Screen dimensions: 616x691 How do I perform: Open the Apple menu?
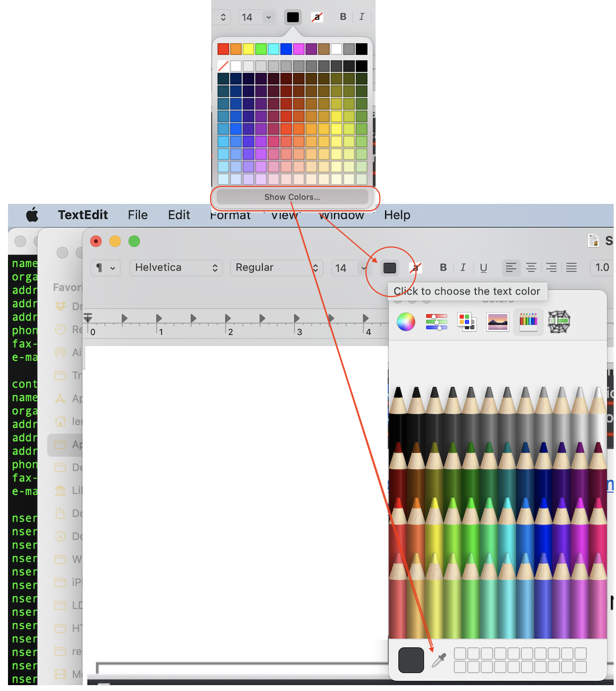(x=32, y=215)
